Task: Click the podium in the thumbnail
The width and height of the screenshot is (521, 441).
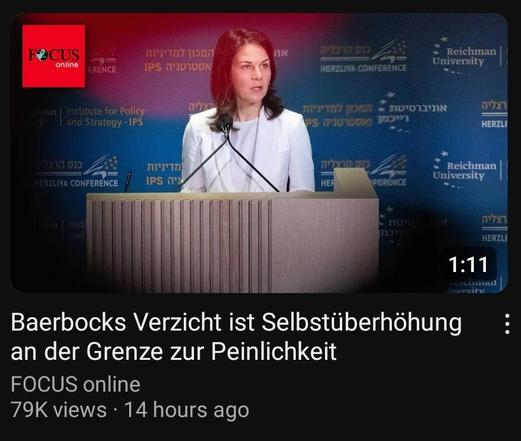Action: (x=232, y=242)
